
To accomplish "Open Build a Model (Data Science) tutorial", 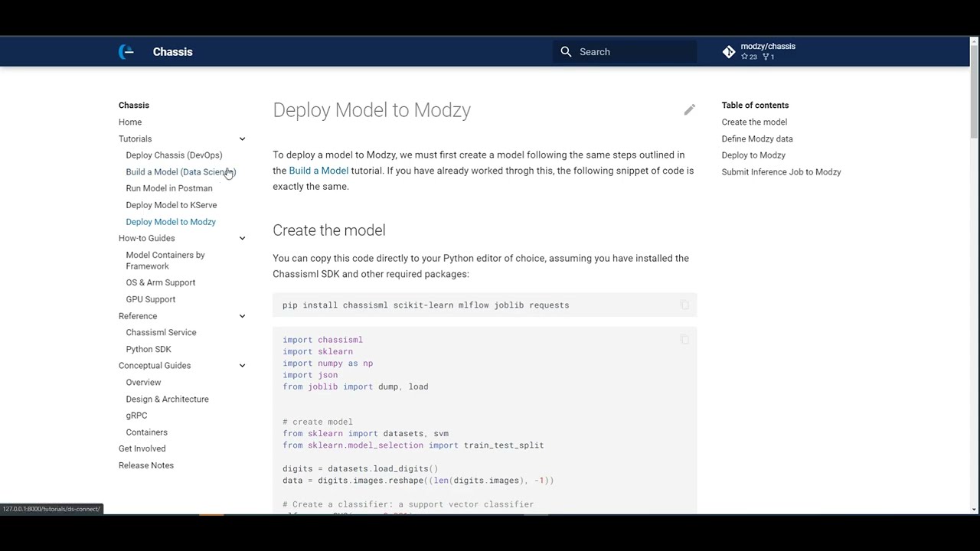I will click(181, 172).
